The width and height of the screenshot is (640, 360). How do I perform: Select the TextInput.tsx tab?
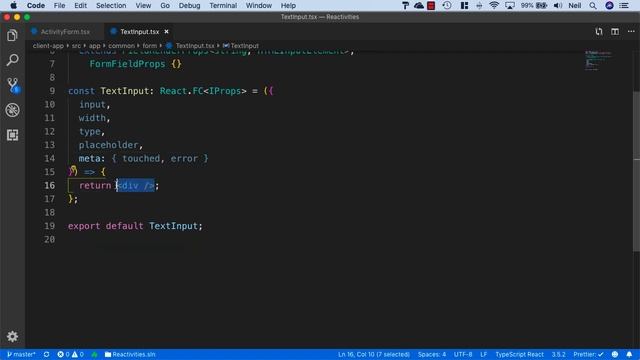click(139, 31)
